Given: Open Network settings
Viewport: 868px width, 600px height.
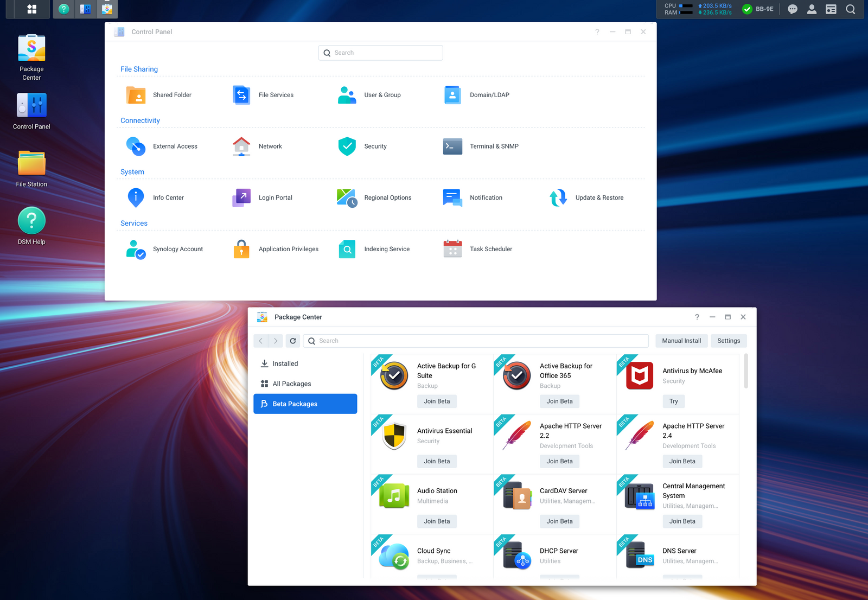Looking at the screenshot, I should 270,146.
